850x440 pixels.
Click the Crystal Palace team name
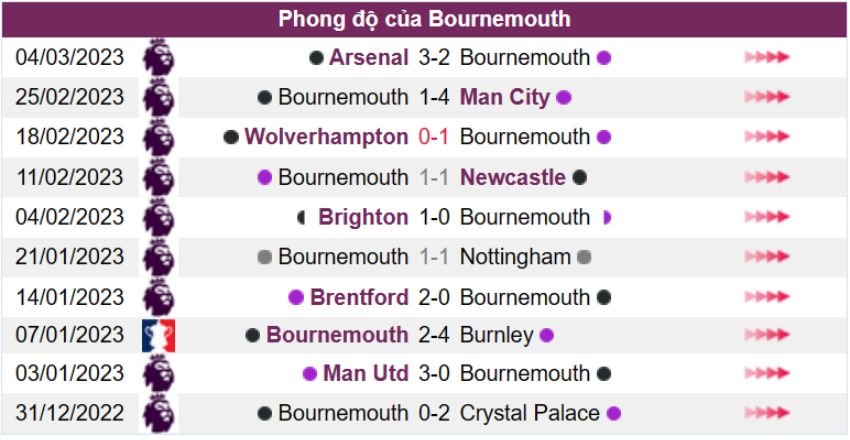click(x=530, y=413)
